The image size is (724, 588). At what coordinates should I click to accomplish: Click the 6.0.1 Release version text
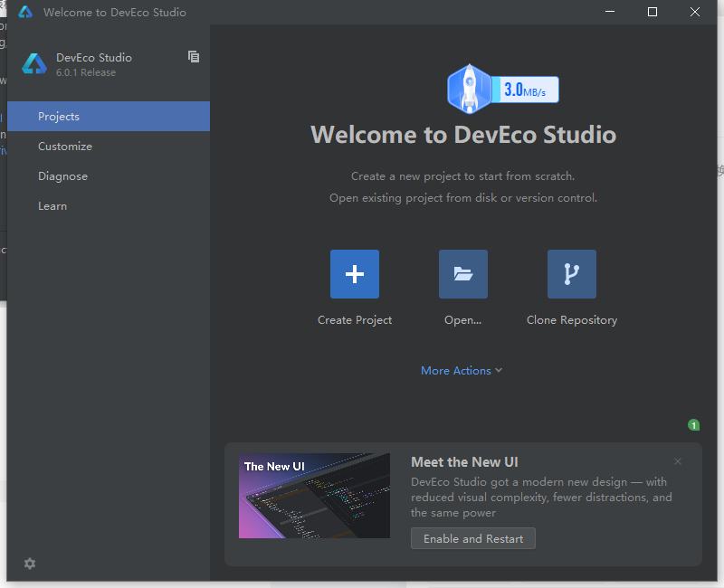click(86, 72)
